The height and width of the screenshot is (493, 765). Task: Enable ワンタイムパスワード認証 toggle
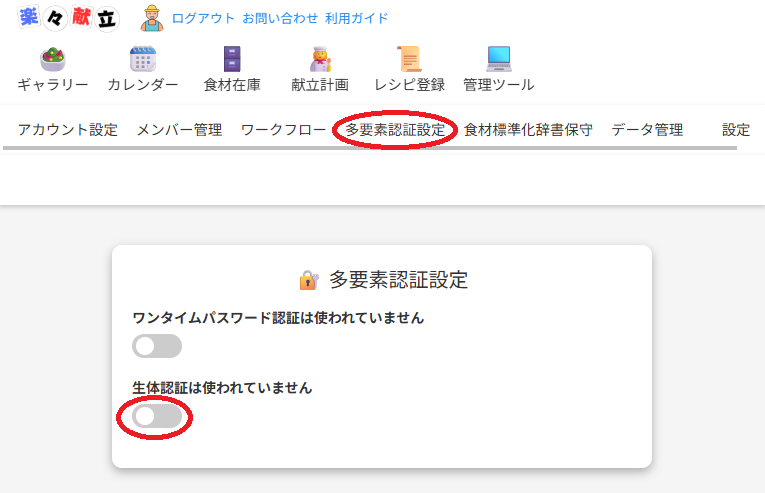click(157, 346)
